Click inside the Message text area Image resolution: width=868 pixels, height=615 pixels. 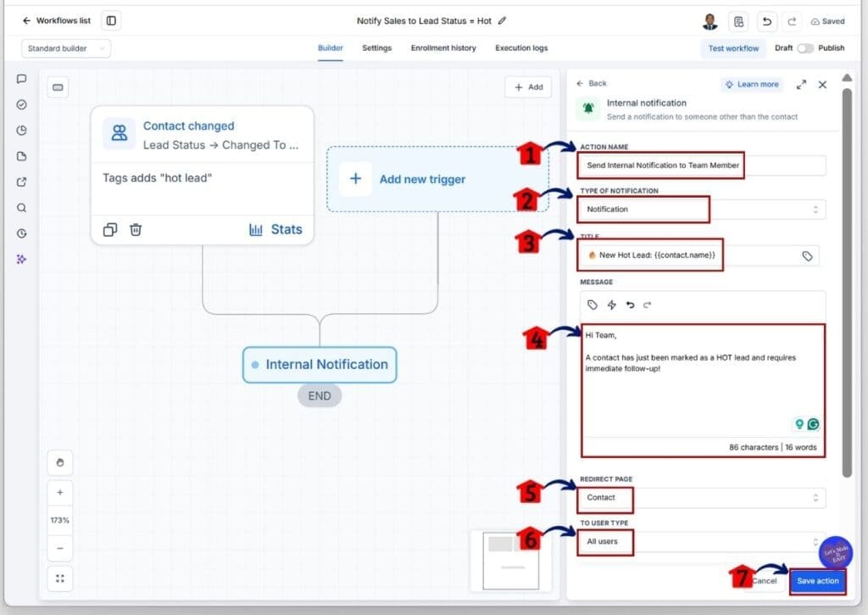tap(703, 383)
